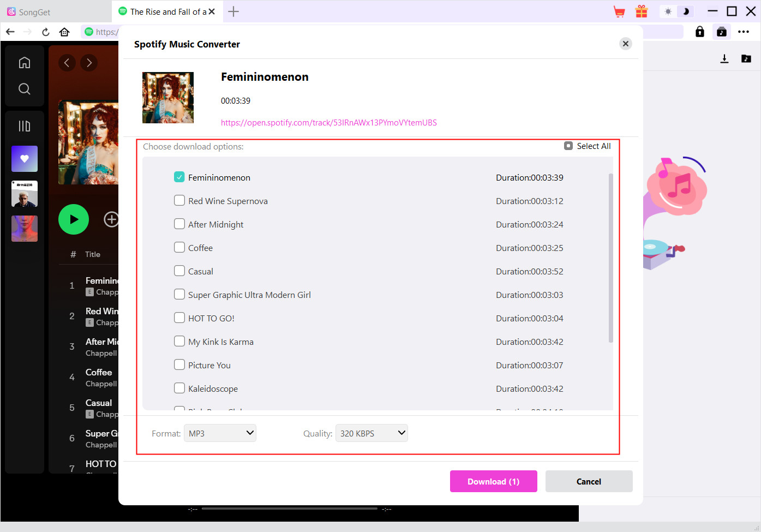761x532 pixels.
Task: Click the song list vertical scrollbar
Action: 610,258
